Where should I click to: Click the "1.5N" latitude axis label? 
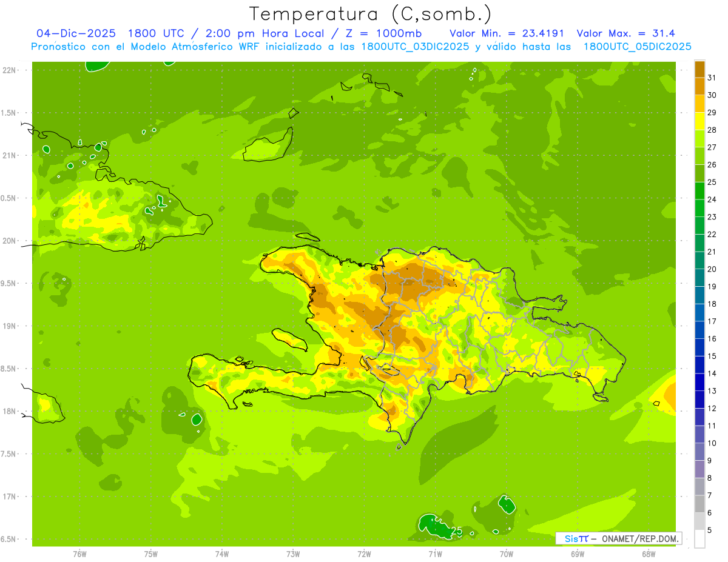[8, 113]
